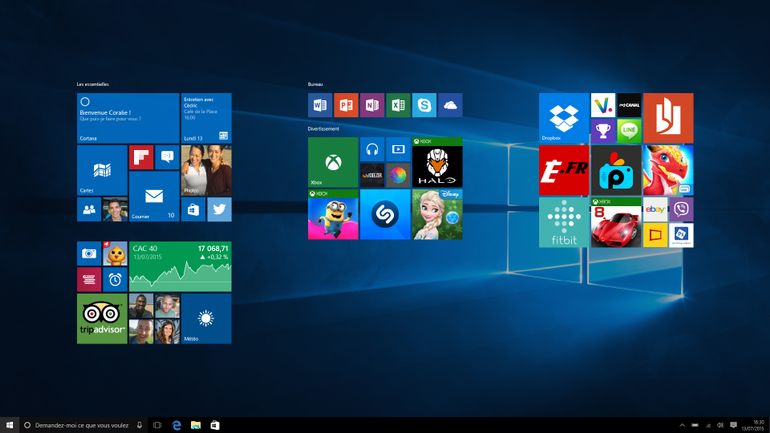Screen dimensions: 770x433
Task: Launch the Disney Frozen game tile
Action: 437,215
